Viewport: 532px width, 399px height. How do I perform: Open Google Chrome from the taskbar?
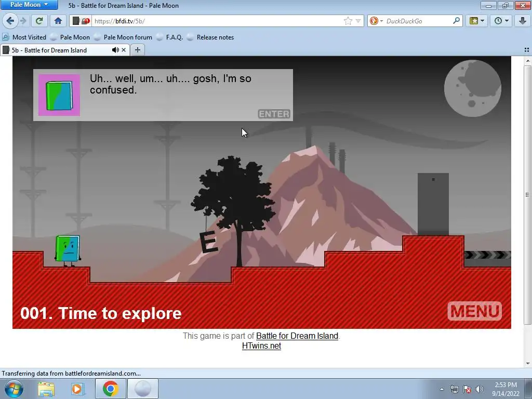(110, 389)
